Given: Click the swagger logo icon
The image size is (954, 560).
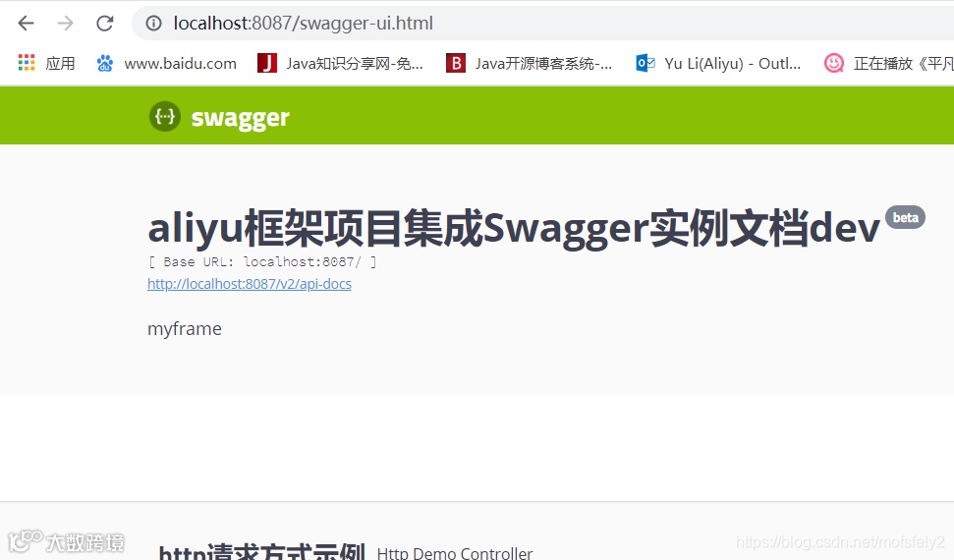Looking at the screenshot, I should [x=165, y=116].
